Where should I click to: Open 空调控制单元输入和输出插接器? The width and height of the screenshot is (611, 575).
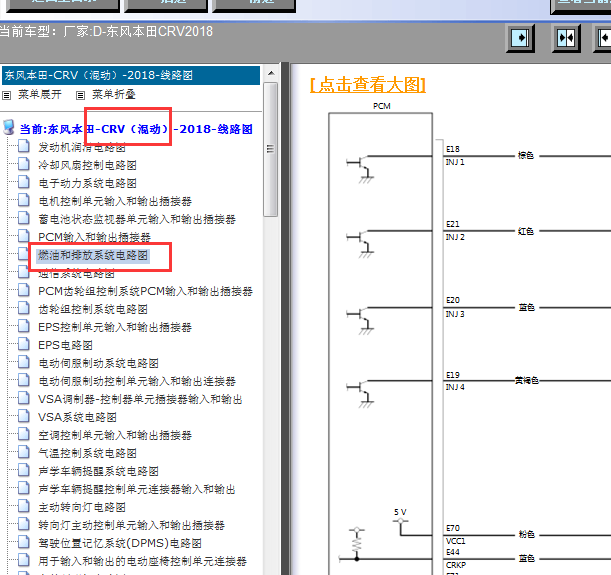(x=115, y=435)
